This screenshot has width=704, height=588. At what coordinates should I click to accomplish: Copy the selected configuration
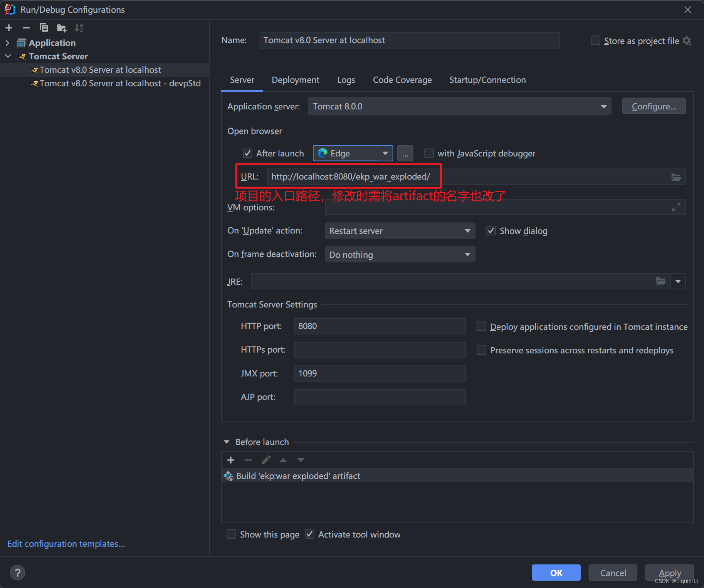pos(44,28)
